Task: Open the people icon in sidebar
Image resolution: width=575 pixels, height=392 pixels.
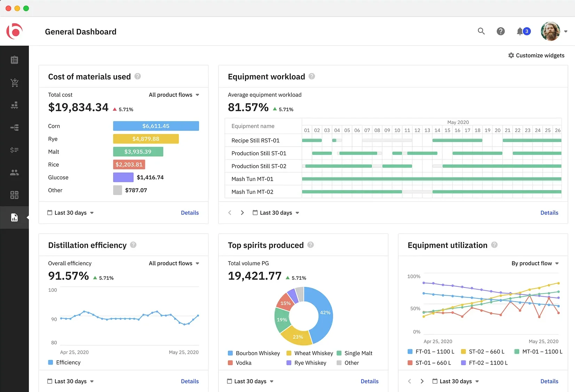Action: point(14,173)
